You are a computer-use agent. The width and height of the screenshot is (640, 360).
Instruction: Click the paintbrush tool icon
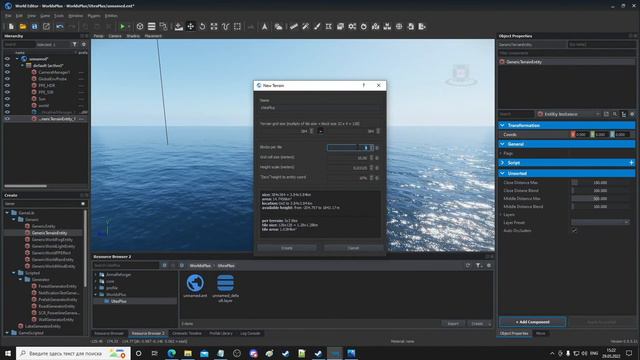(317, 27)
